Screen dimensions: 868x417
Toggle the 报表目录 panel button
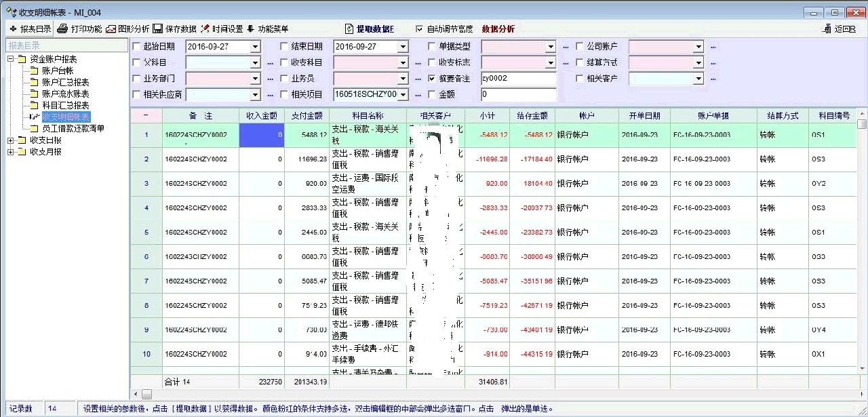pos(30,29)
